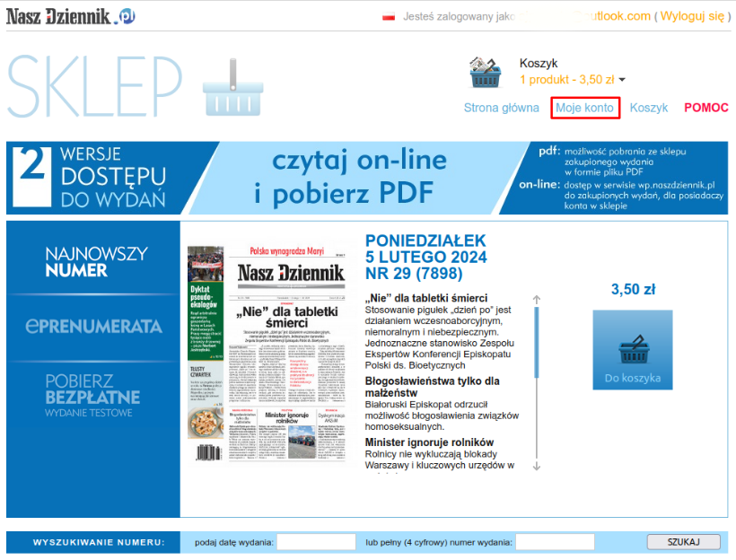Click the newspaper front page thumbnail

[267, 353]
